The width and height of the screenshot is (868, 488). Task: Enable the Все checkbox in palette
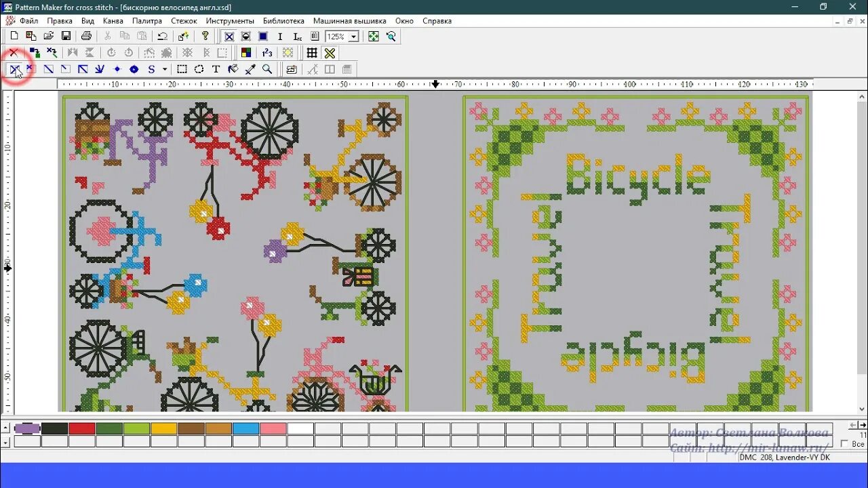coord(844,444)
